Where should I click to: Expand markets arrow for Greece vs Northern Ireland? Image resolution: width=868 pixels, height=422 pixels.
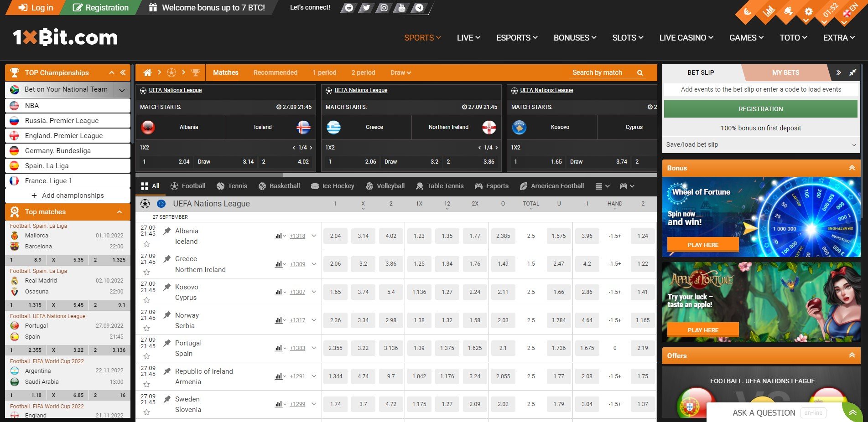click(314, 264)
